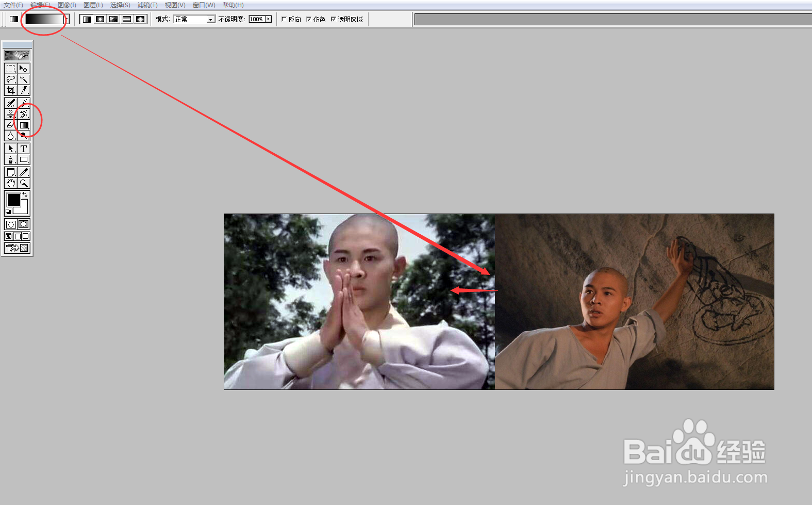Switch to Quick Mask Mode

pyautogui.click(x=24, y=224)
